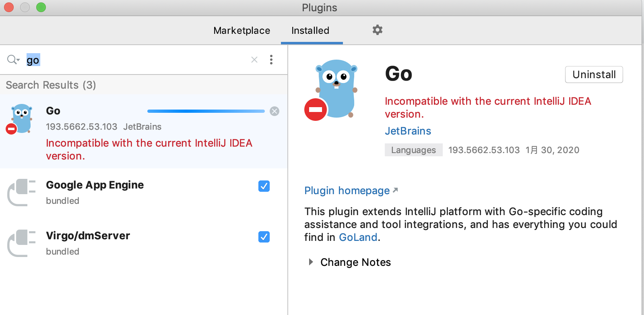Switch to the Installed tab
644x315 pixels.
310,31
